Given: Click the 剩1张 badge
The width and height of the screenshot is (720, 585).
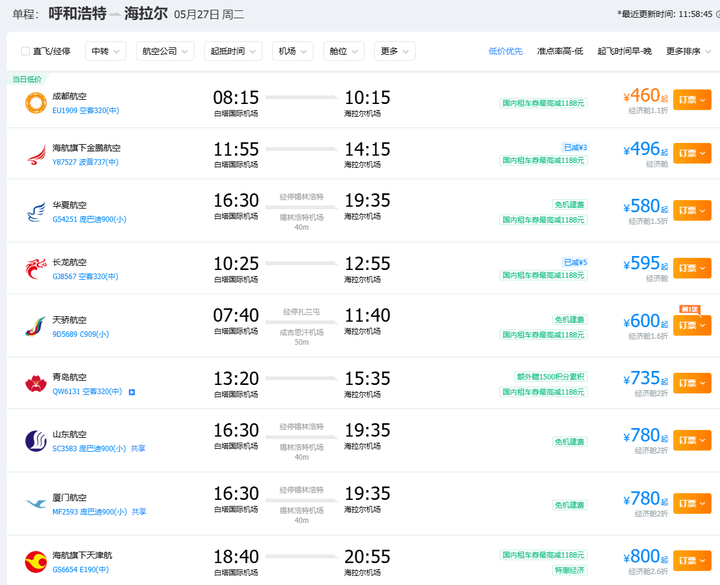Looking at the screenshot, I should coord(689,309).
